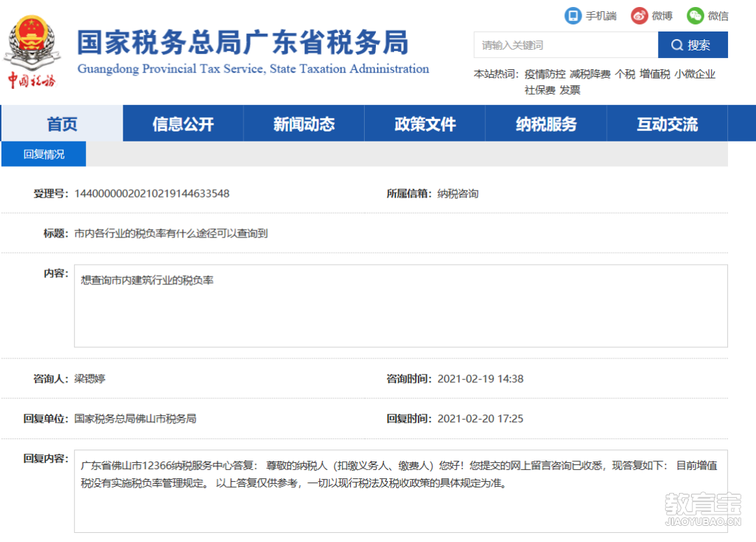756x542 pixels.
Task: Click the title text 市内各行业的税负率有什么途径可以查询到
Action: click(x=171, y=233)
